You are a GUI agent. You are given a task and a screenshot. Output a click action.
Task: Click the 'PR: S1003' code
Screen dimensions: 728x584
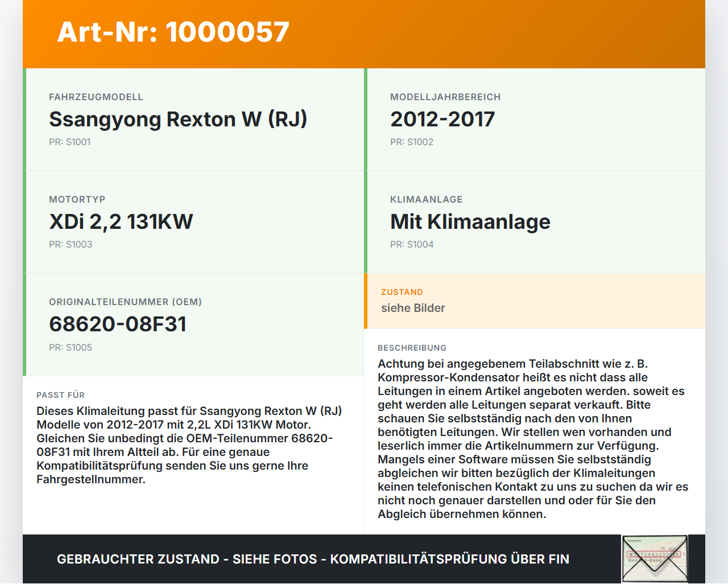[x=71, y=245]
